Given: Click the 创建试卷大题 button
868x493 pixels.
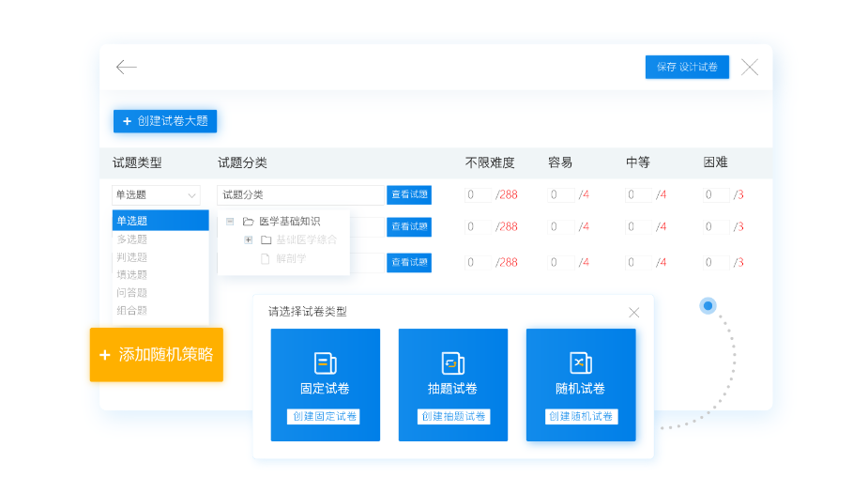Looking at the screenshot, I should click(x=165, y=121).
